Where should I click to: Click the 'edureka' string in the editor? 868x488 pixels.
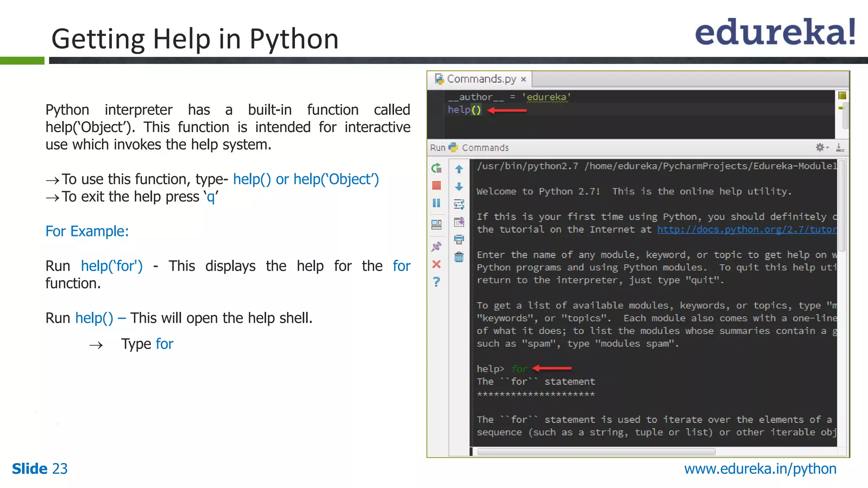coord(546,97)
